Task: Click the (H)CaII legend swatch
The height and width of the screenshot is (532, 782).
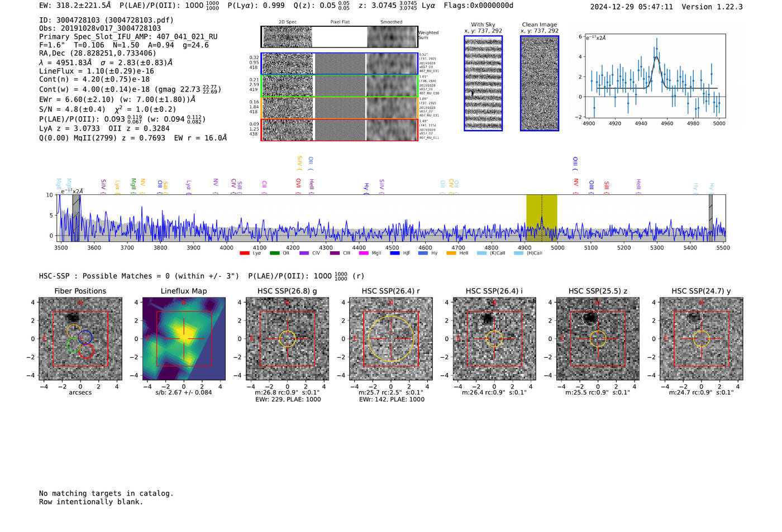Action: (518, 253)
